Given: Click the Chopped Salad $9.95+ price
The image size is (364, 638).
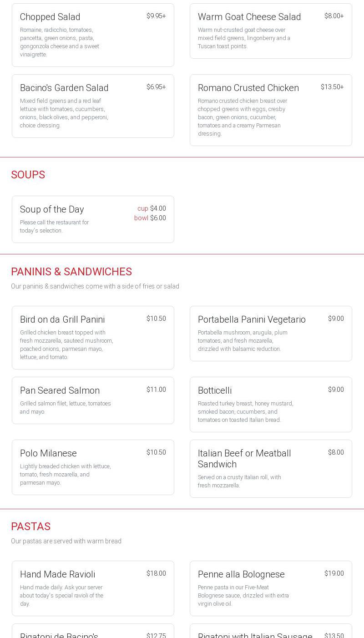Looking at the screenshot, I should pos(156,16).
